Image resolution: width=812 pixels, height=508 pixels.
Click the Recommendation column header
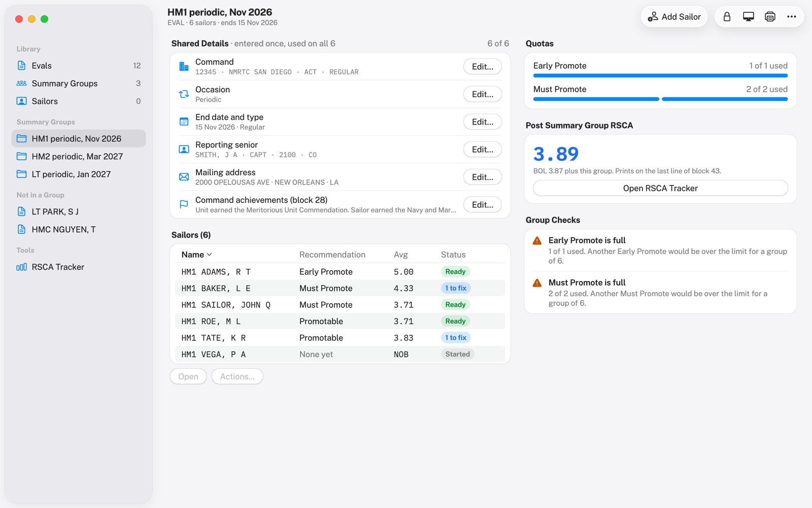332,255
